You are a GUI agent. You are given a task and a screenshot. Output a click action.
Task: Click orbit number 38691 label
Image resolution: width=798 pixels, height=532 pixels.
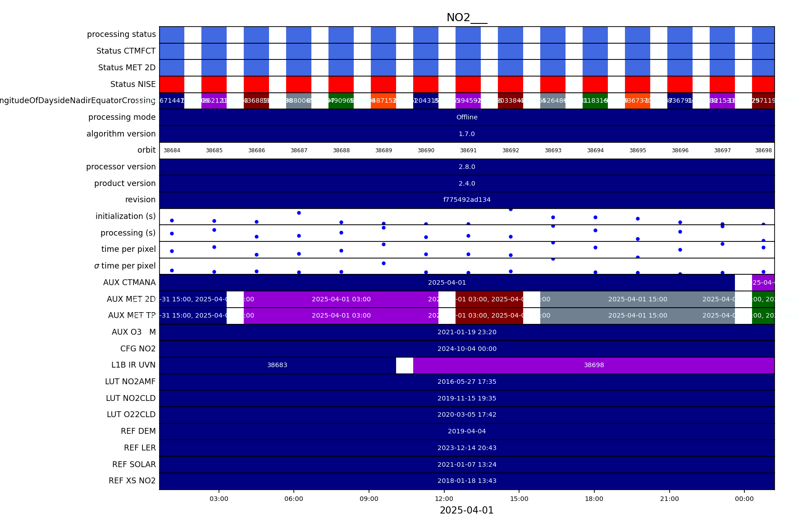468,150
